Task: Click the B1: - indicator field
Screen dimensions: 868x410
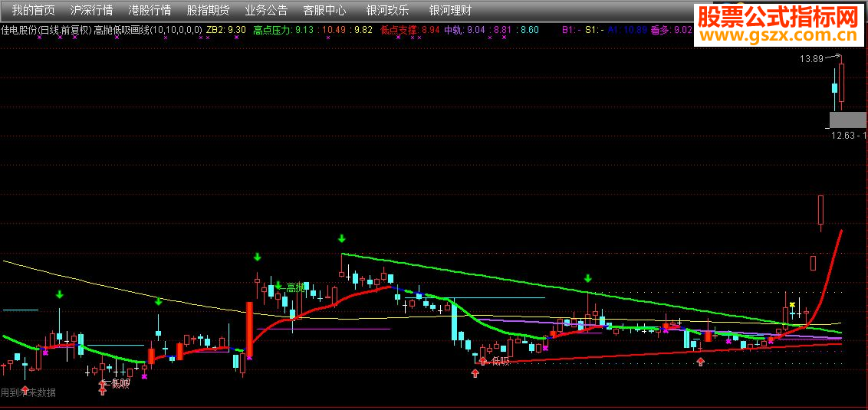Action: [x=571, y=30]
